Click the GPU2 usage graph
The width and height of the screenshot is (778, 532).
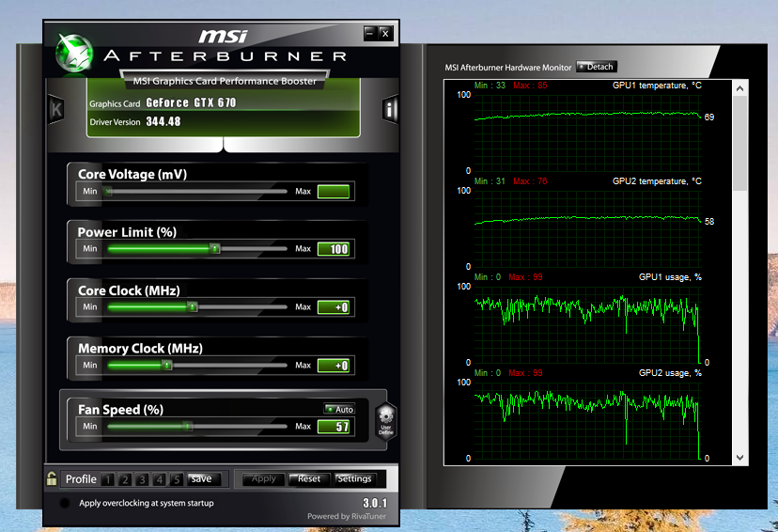tap(587, 420)
